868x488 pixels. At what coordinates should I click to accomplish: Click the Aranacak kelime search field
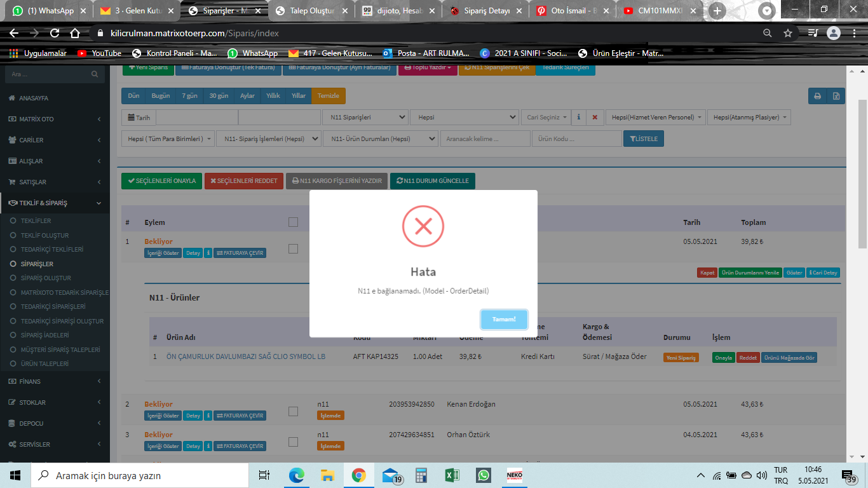(x=485, y=139)
